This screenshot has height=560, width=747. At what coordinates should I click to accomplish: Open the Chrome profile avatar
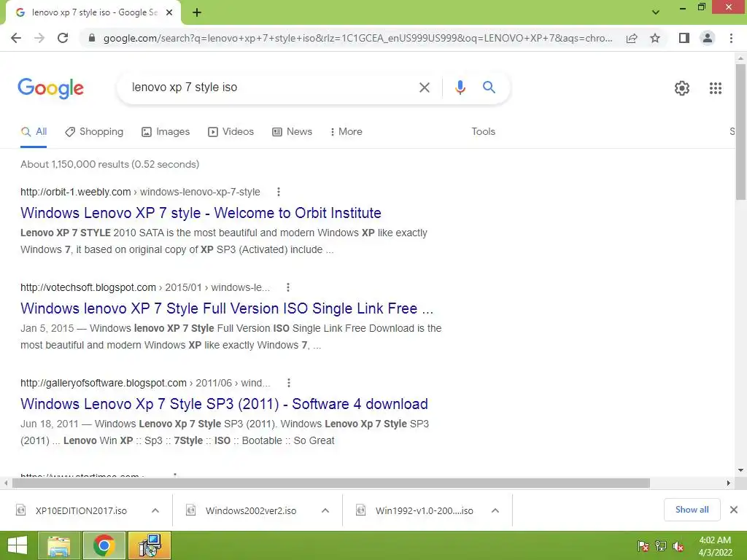[x=708, y=38]
